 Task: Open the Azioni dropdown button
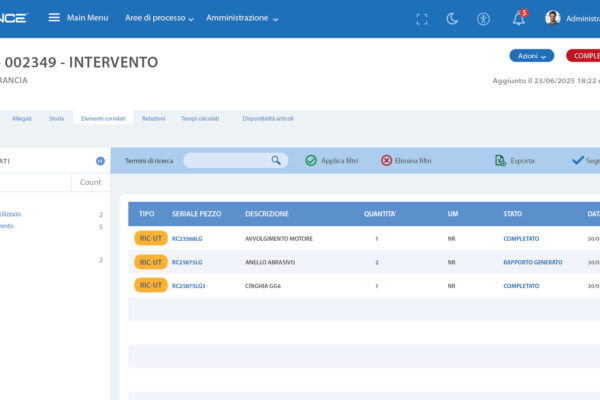[x=532, y=56]
